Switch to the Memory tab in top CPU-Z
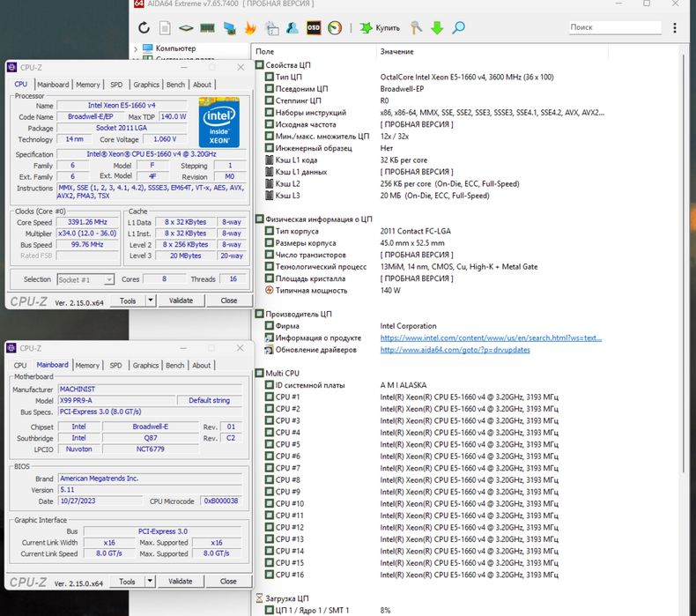The width and height of the screenshot is (696, 616). pos(87,85)
